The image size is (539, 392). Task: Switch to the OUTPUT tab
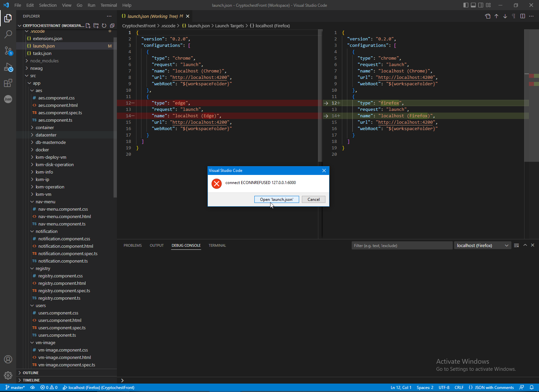click(x=157, y=245)
